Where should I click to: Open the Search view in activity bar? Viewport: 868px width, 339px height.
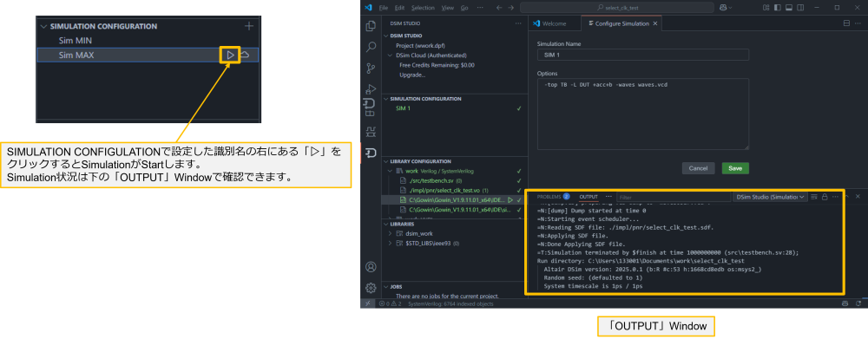pos(372,47)
